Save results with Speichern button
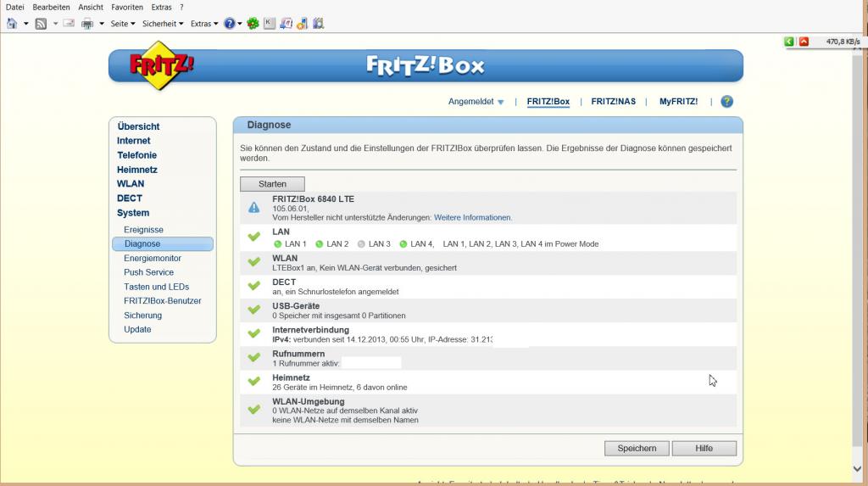The image size is (868, 486). [637, 449]
